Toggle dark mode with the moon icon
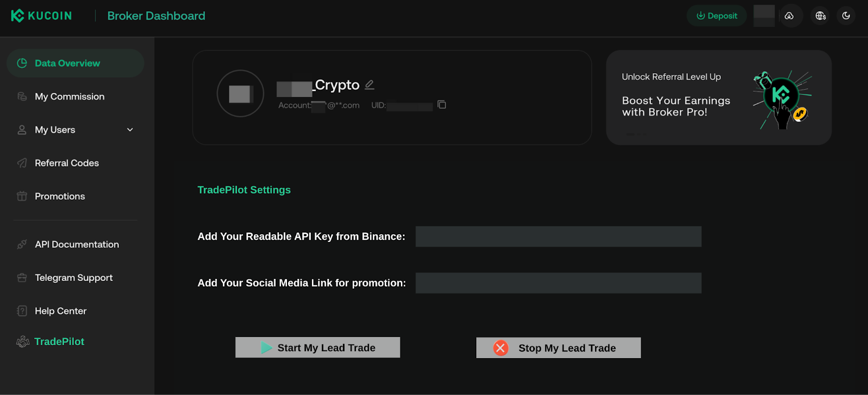This screenshot has width=868, height=395. (846, 16)
